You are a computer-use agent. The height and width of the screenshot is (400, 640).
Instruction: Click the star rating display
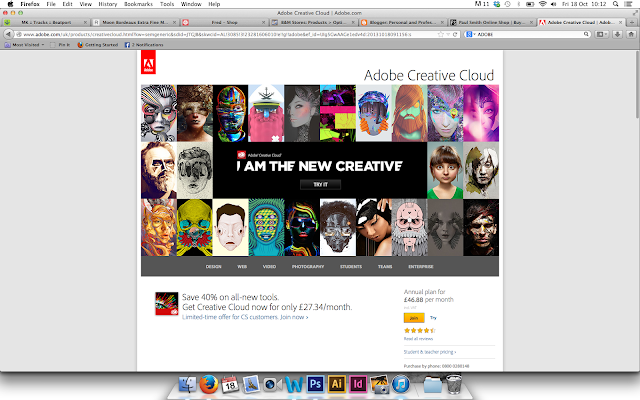point(420,330)
